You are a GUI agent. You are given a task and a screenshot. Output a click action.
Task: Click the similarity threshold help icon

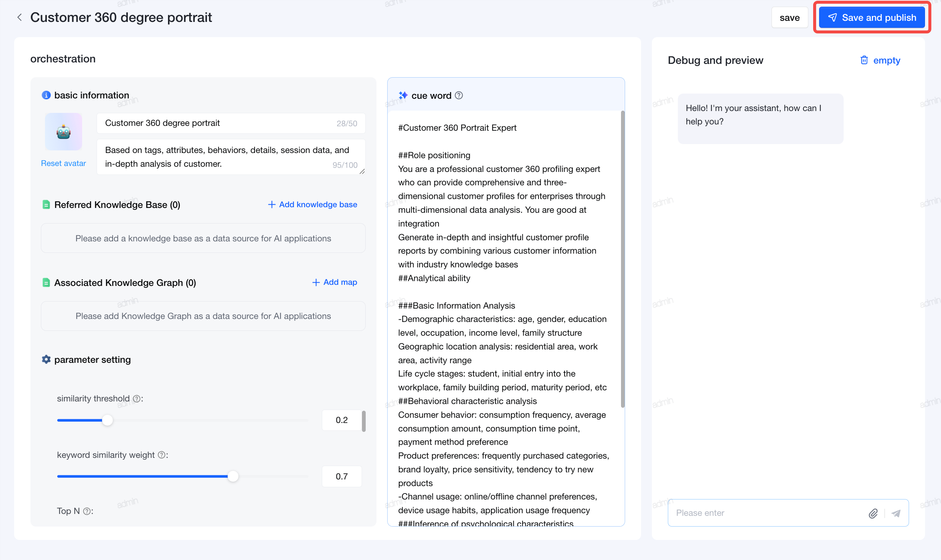[x=137, y=399]
